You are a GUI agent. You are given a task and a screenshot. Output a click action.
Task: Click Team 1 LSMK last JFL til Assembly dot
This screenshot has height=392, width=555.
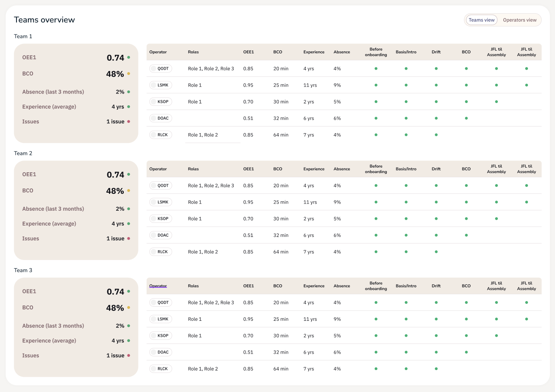526,85
